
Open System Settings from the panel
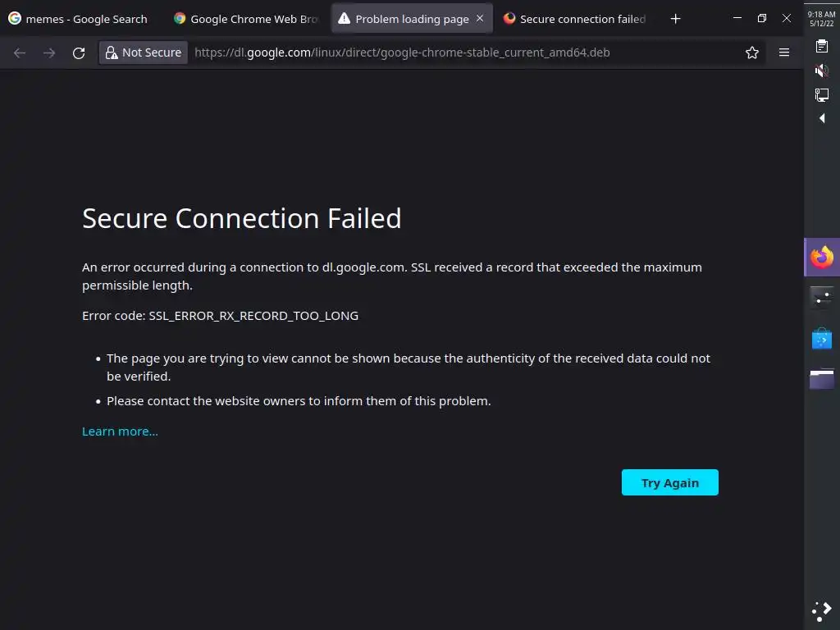[822, 297]
